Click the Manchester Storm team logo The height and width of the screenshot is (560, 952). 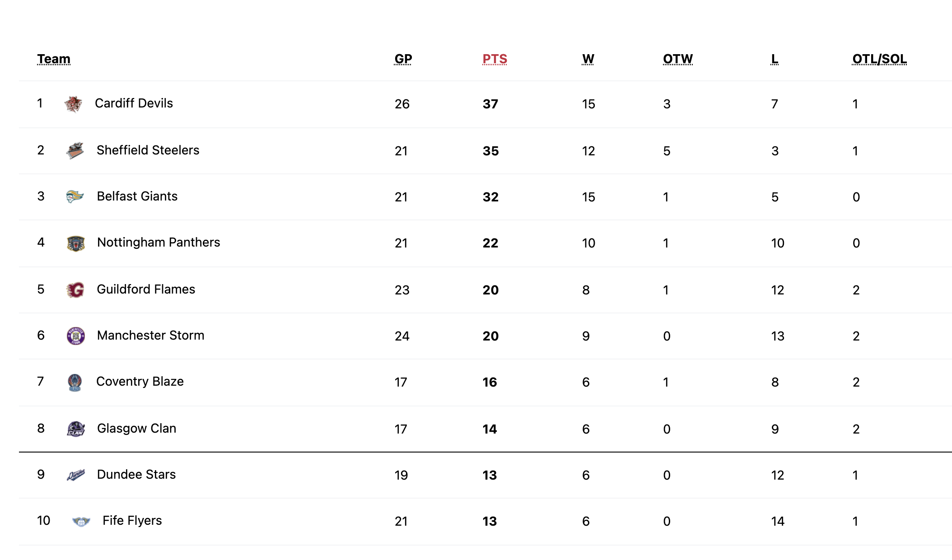pos(75,336)
